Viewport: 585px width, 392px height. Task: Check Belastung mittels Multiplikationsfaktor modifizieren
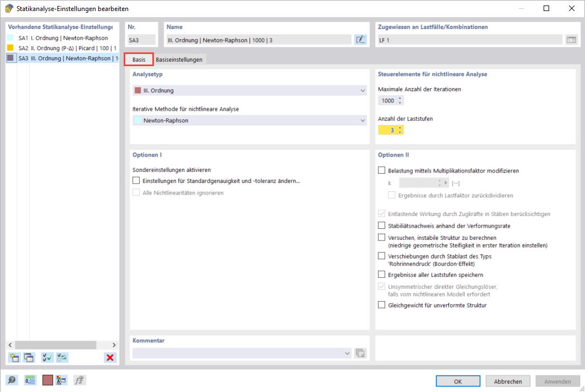pyautogui.click(x=382, y=170)
